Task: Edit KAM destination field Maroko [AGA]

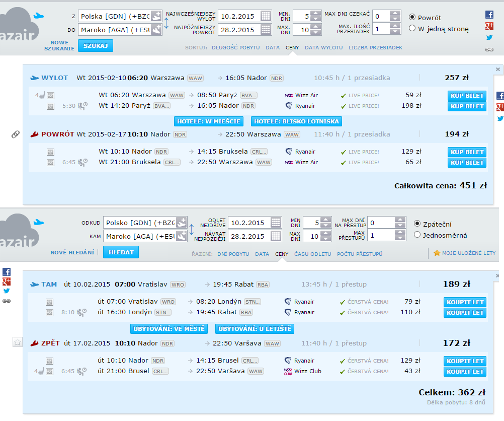Action: pos(140,236)
